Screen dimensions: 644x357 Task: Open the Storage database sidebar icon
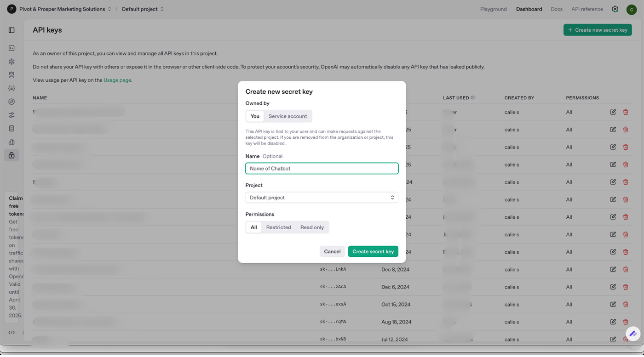(11, 129)
